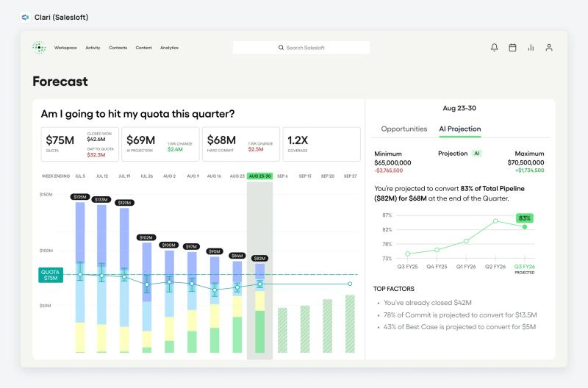Click the $133M bar label
The width and height of the screenshot is (588, 388).
[x=101, y=199]
